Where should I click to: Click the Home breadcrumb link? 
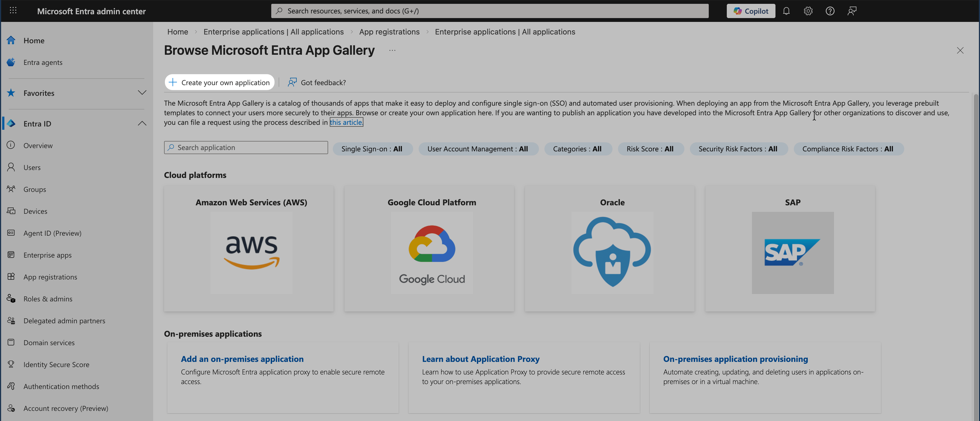pyautogui.click(x=178, y=32)
